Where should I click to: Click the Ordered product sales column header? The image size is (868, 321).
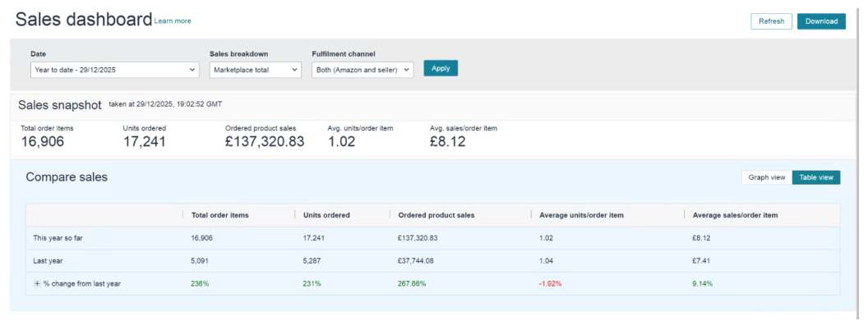click(x=436, y=215)
